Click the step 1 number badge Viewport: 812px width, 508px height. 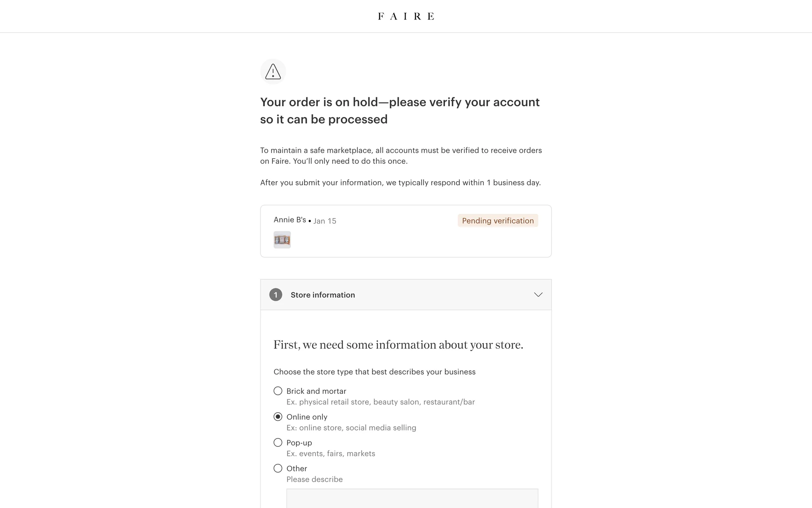click(x=276, y=295)
